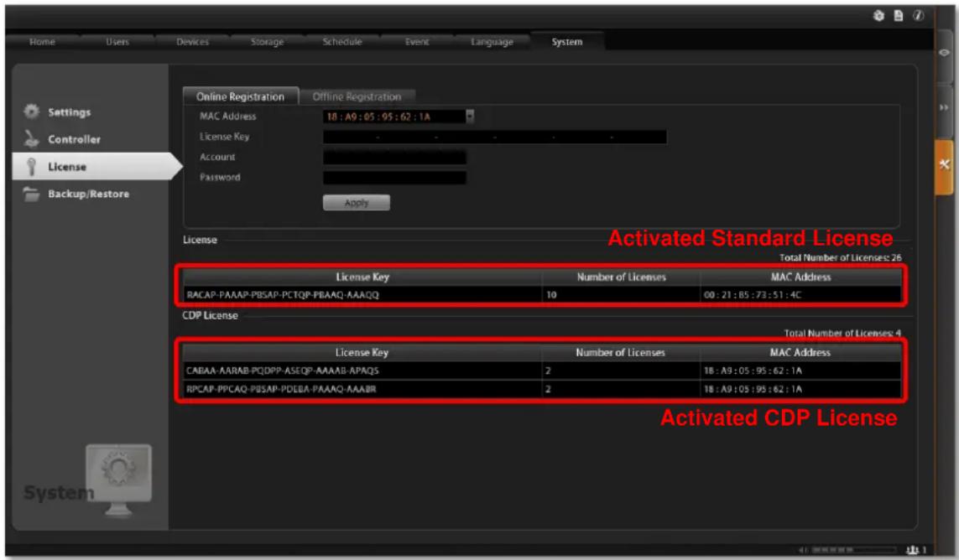Click the Account input field
959x560 pixels.
coord(394,157)
